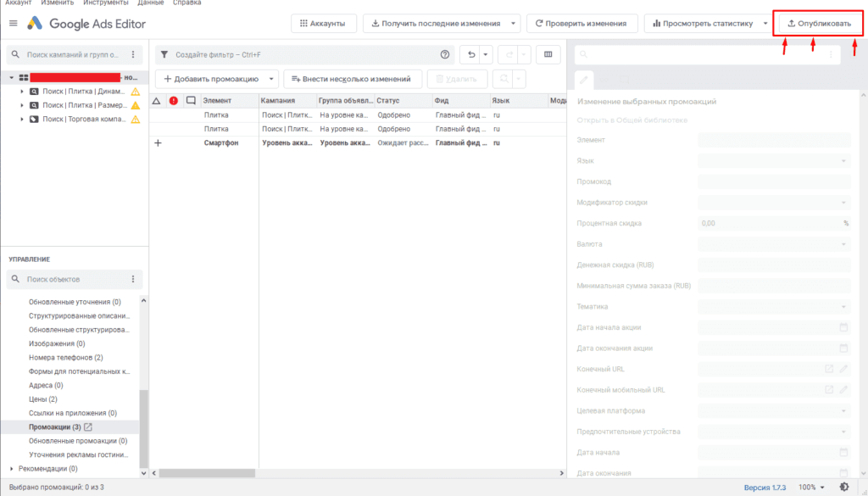Image resolution: width=868 pixels, height=496 pixels.
Task: Focus the Поиск объектов search field
Action: tap(72, 279)
